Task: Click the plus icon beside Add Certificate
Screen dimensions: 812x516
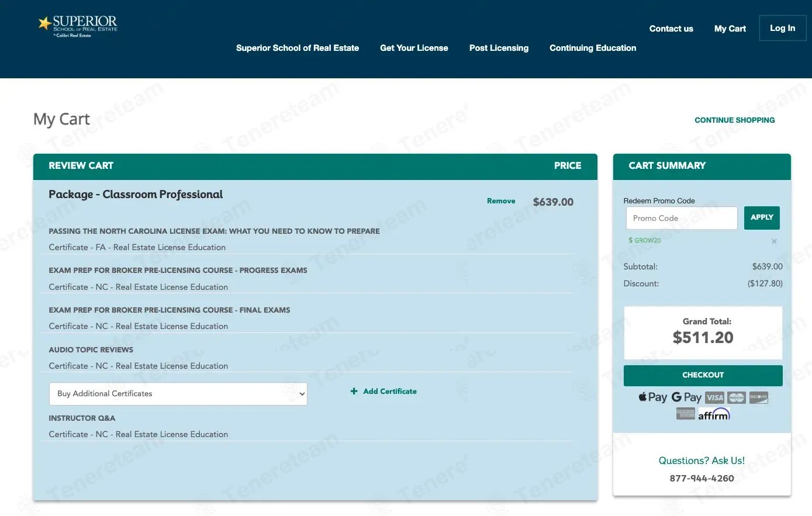Action: click(x=354, y=392)
